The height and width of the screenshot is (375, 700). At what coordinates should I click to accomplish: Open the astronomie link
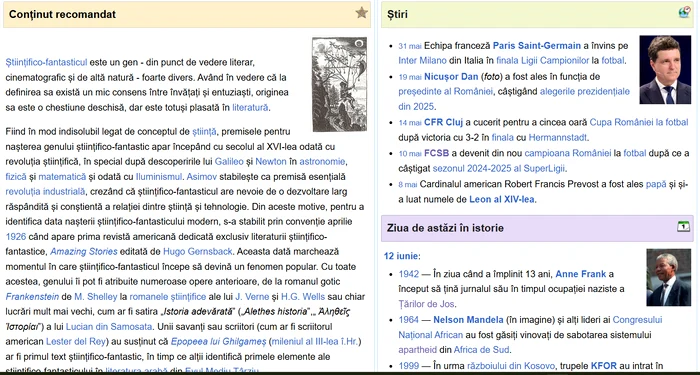tap(322, 161)
